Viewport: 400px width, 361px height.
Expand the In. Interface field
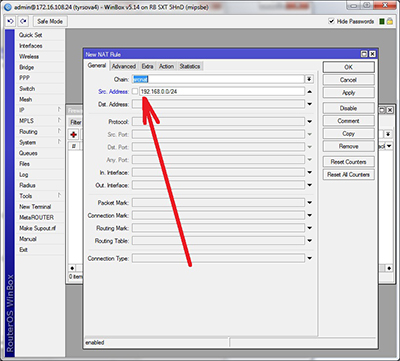[309, 173]
